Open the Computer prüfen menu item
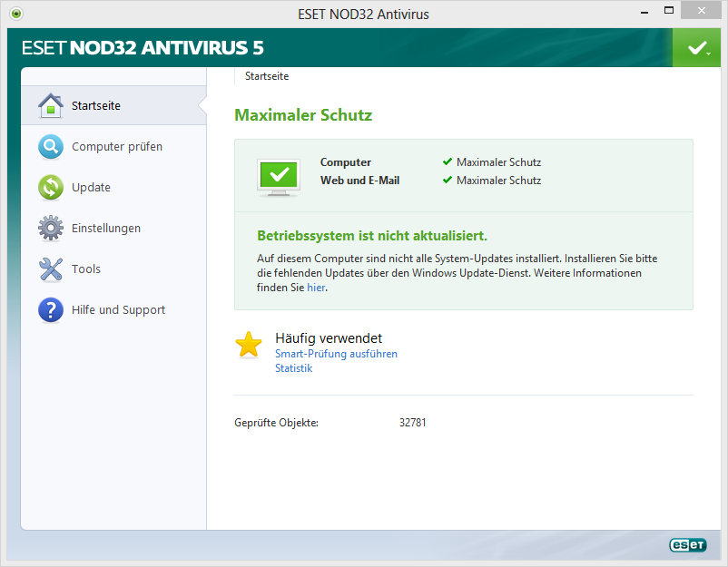Image resolution: width=728 pixels, height=567 pixels. click(117, 147)
